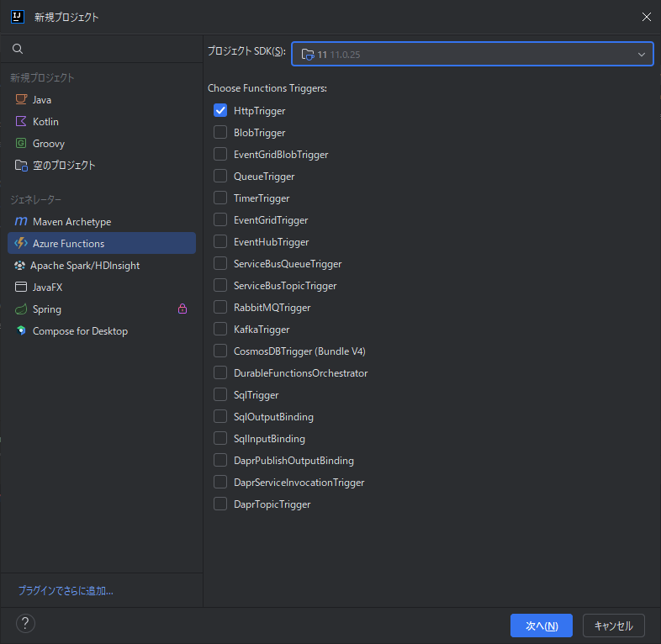
Task: Click the empty project folder icon
Action: [21, 166]
